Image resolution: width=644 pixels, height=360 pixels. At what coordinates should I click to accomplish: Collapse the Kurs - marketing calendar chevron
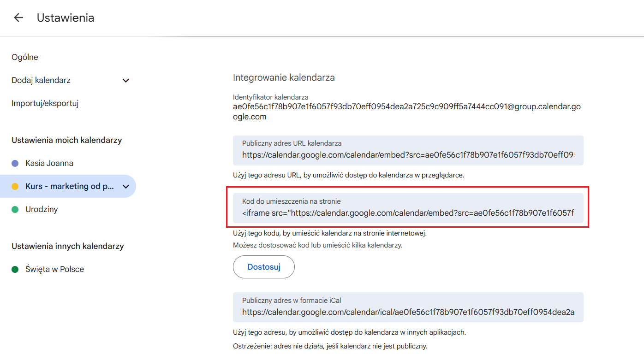pyautogui.click(x=125, y=187)
